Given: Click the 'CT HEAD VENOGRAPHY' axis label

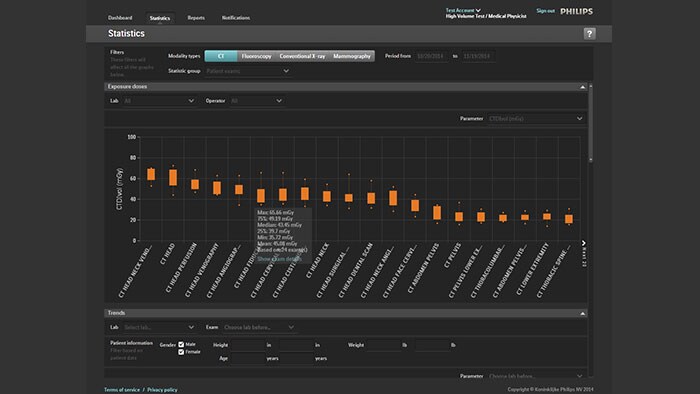Looking at the screenshot, I should (202, 270).
